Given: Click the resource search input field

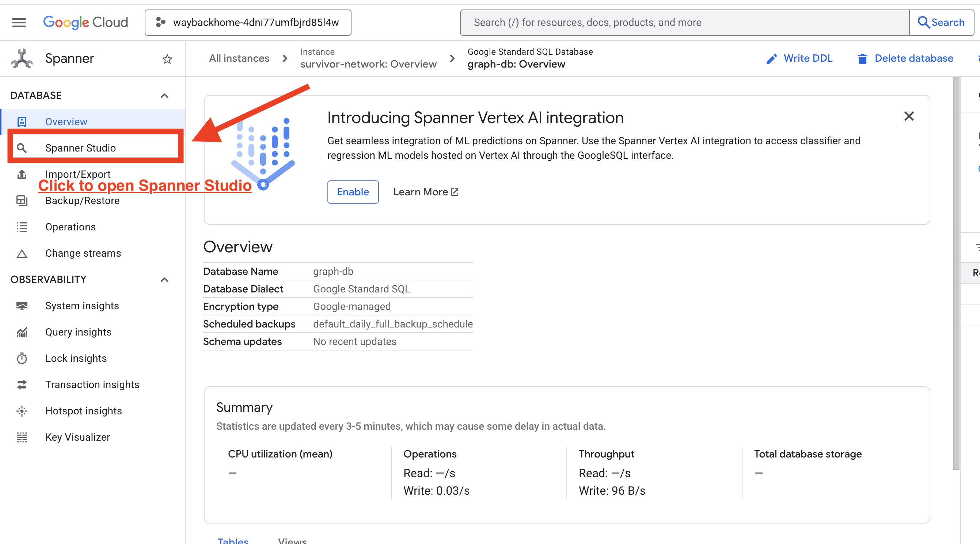Looking at the screenshot, I should tap(684, 22).
